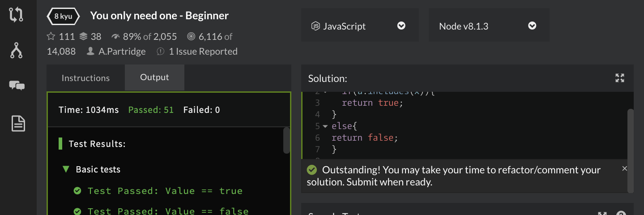Image resolution: width=644 pixels, height=215 pixels.
Task: Open the Discourse chat bubbles sidebar icon
Action: pos(17,86)
